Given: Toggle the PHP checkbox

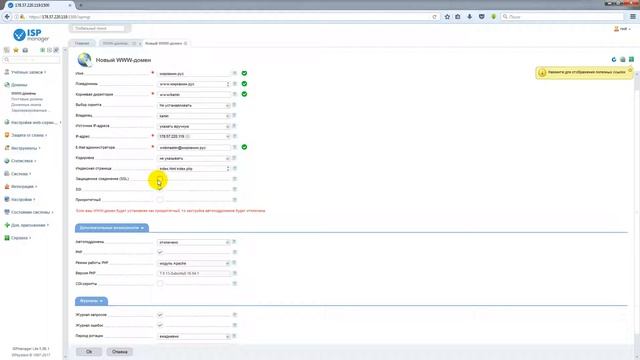Looking at the screenshot, I should pyautogui.click(x=160, y=252).
